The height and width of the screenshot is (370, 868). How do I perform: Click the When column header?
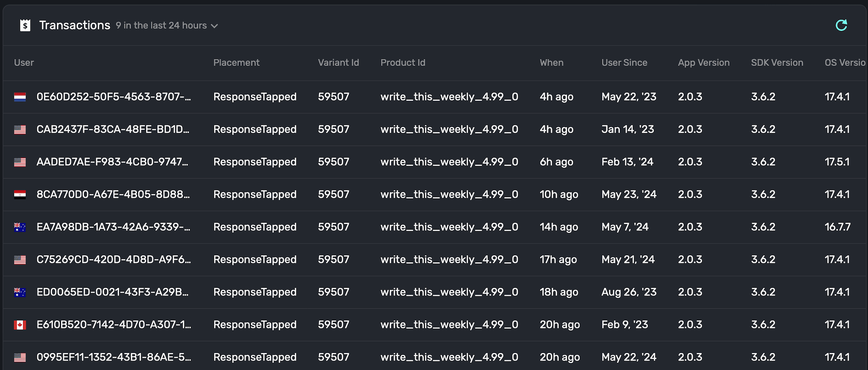click(551, 62)
